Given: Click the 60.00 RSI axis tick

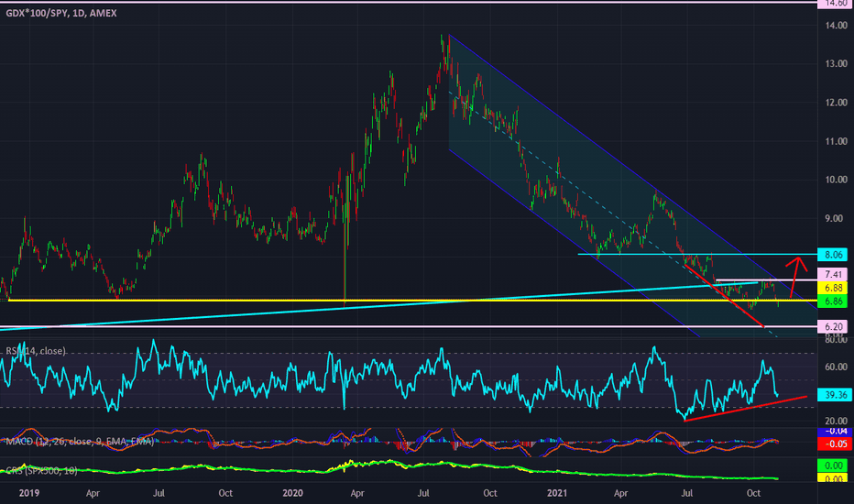Looking at the screenshot, I should pos(836,367).
